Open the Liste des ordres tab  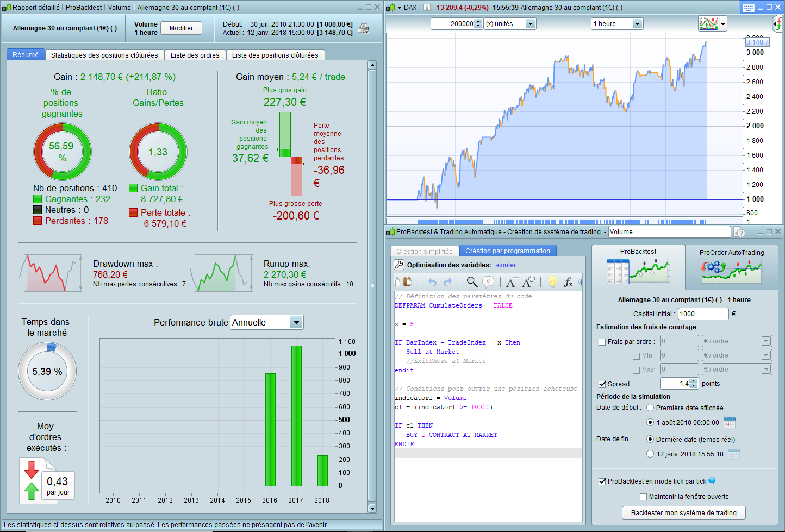pyautogui.click(x=195, y=55)
